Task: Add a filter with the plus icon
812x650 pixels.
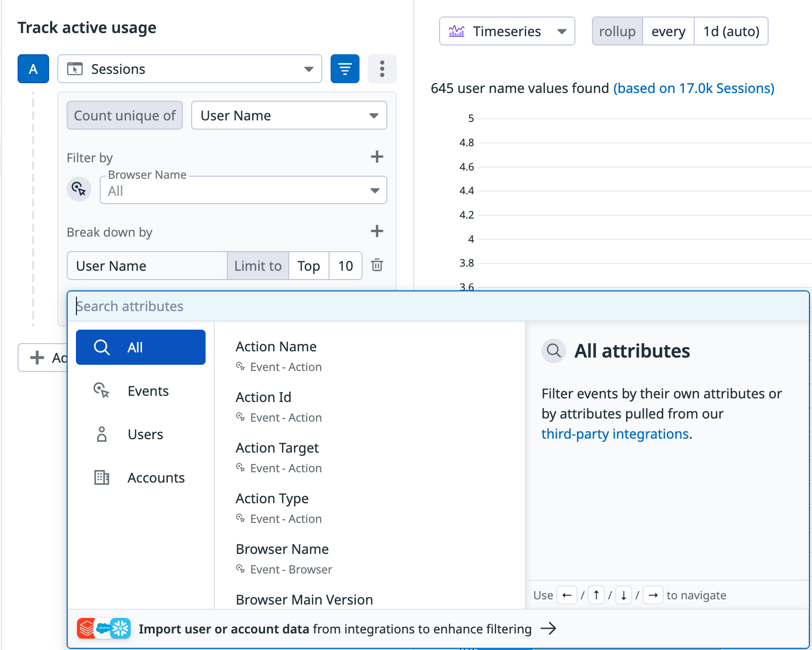Action: pos(377,157)
